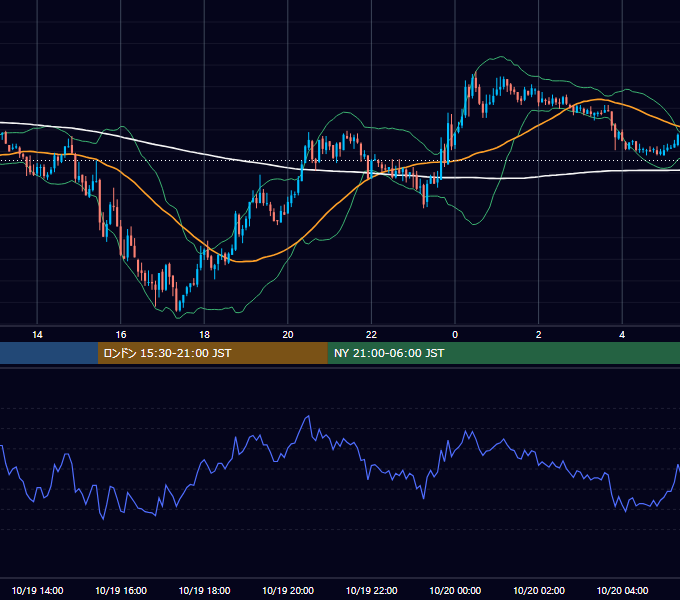Pick the 10/19 20:00 date label
Screen dimensions: 680x600
tap(288, 590)
